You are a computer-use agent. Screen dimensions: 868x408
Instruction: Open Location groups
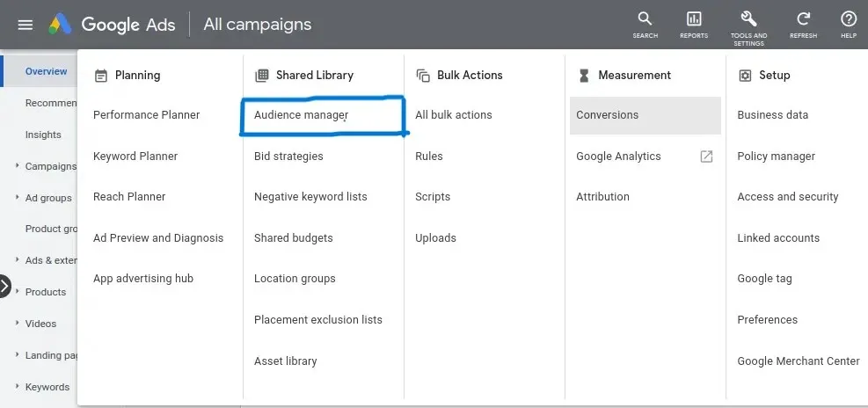point(295,279)
